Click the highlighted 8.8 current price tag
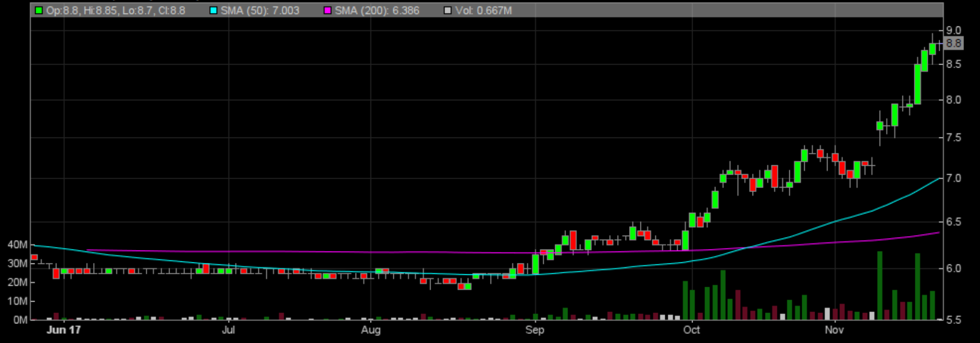980x343 pixels. pyautogui.click(x=954, y=43)
